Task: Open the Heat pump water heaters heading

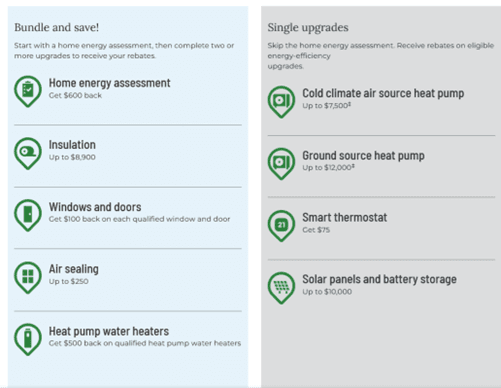Action: point(109,331)
